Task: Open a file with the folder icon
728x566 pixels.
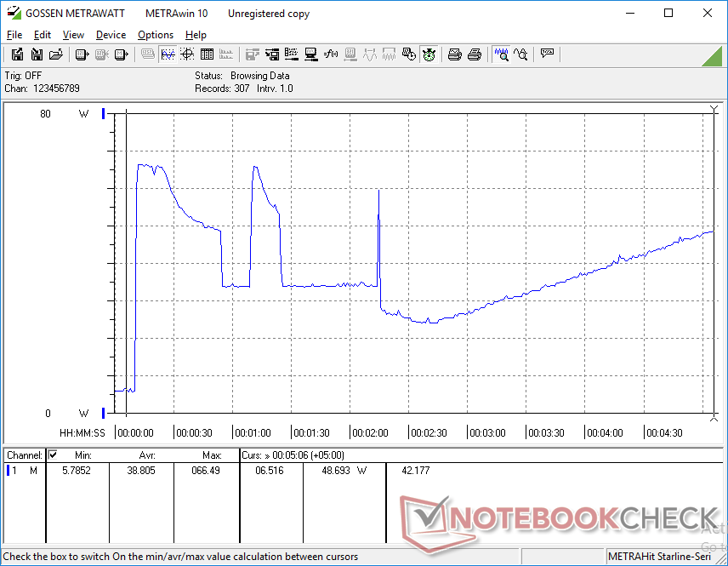Action: 56,54
